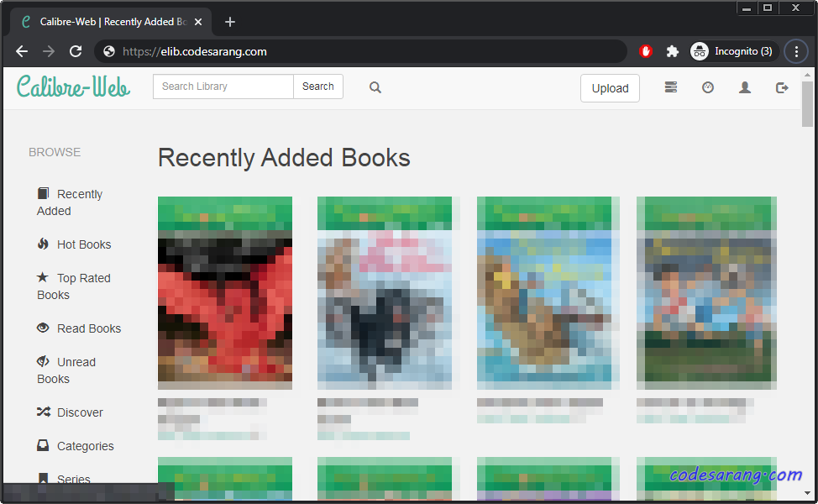Viewport: 818px width, 504px height.
Task: Click the Discover shuffle icon
Action: point(44,412)
